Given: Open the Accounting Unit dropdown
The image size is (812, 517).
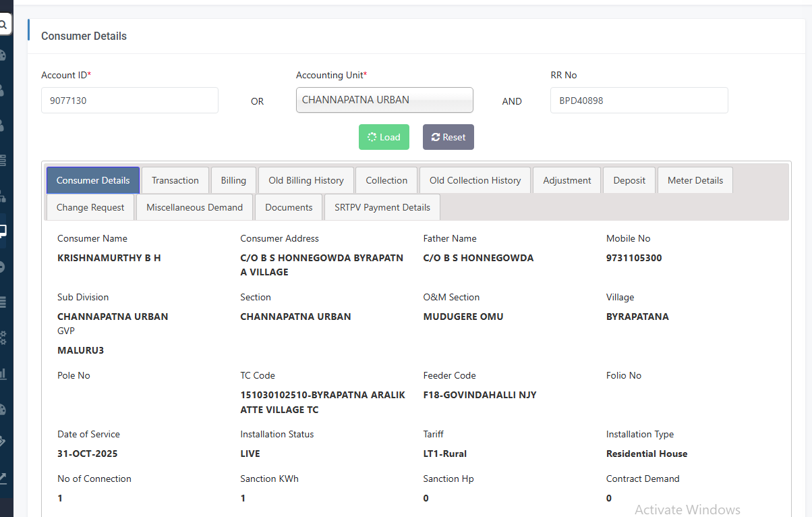Looking at the screenshot, I should click(384, 100).
